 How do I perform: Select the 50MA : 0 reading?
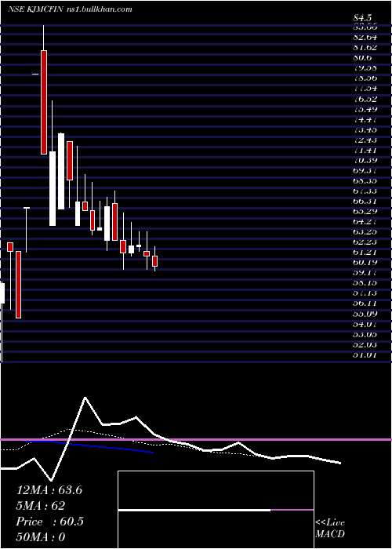coord(41,536)
